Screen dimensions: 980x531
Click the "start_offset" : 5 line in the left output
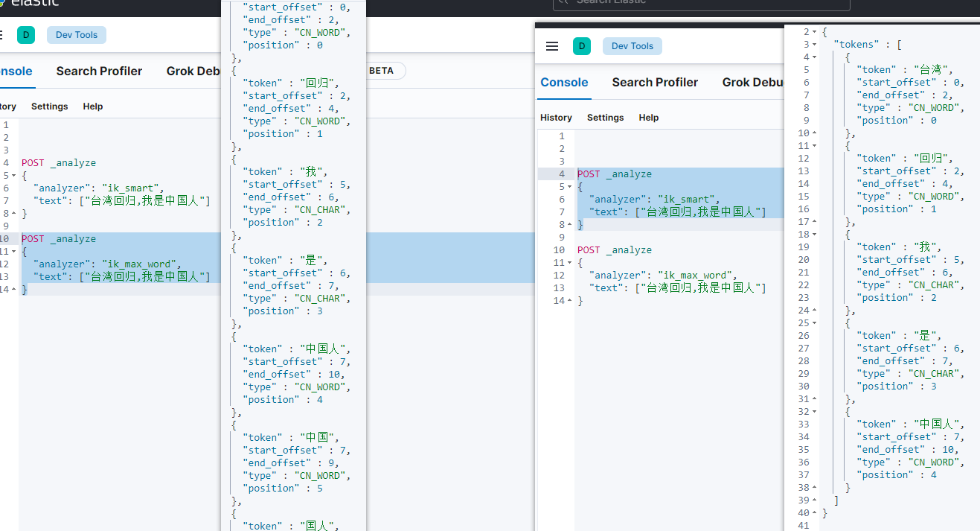pos(297,185)
